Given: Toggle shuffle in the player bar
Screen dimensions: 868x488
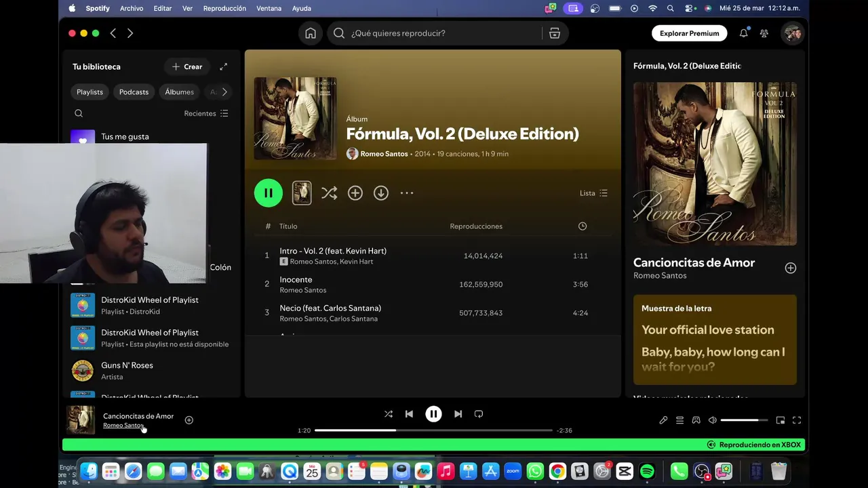Looking at the screenshot, I should (389, 414).
